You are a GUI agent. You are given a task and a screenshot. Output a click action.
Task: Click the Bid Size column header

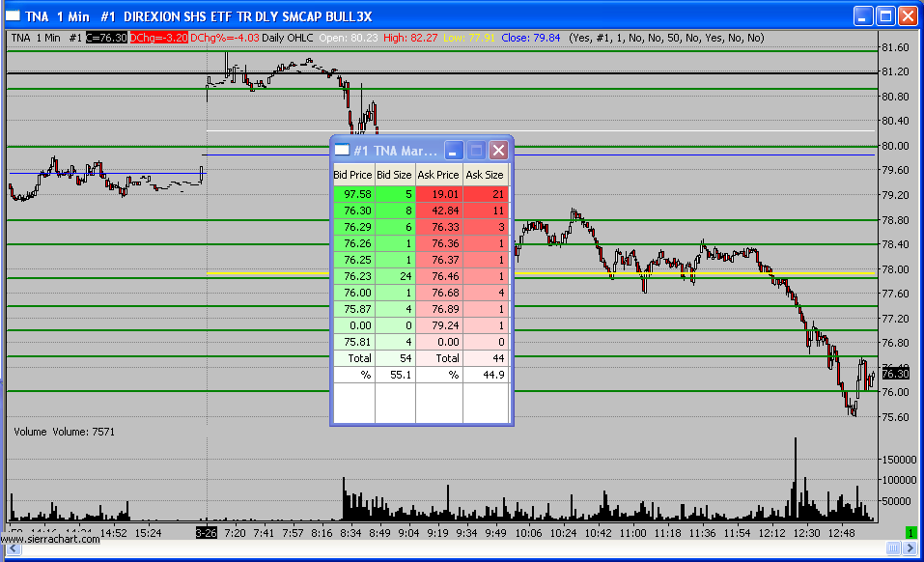pyautogui.click(x=394, y=175)
